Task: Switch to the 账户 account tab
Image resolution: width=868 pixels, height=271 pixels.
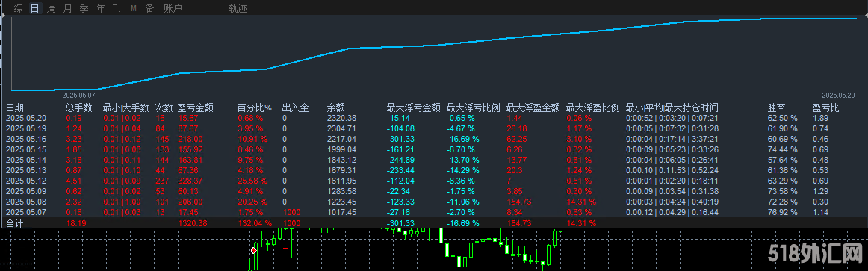Action: [173, 8]
